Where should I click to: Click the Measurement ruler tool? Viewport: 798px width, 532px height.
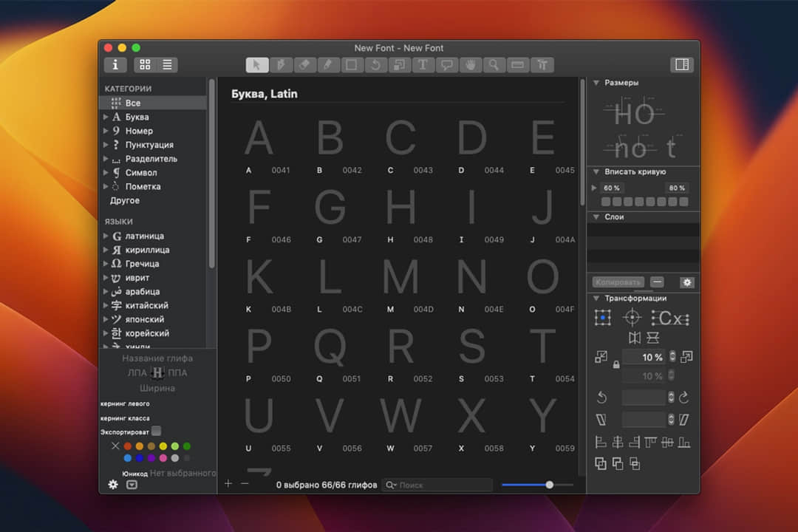pyautogui.click(x=517, y=65)
